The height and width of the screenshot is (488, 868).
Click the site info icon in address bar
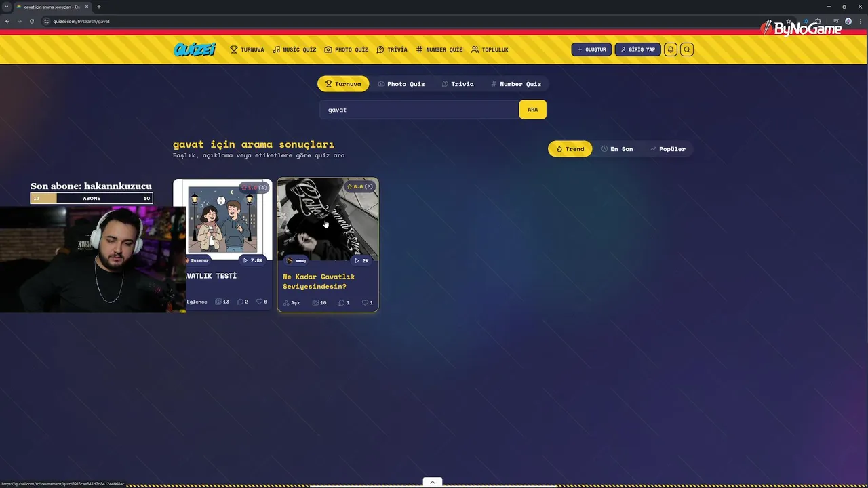coord(46,21)
